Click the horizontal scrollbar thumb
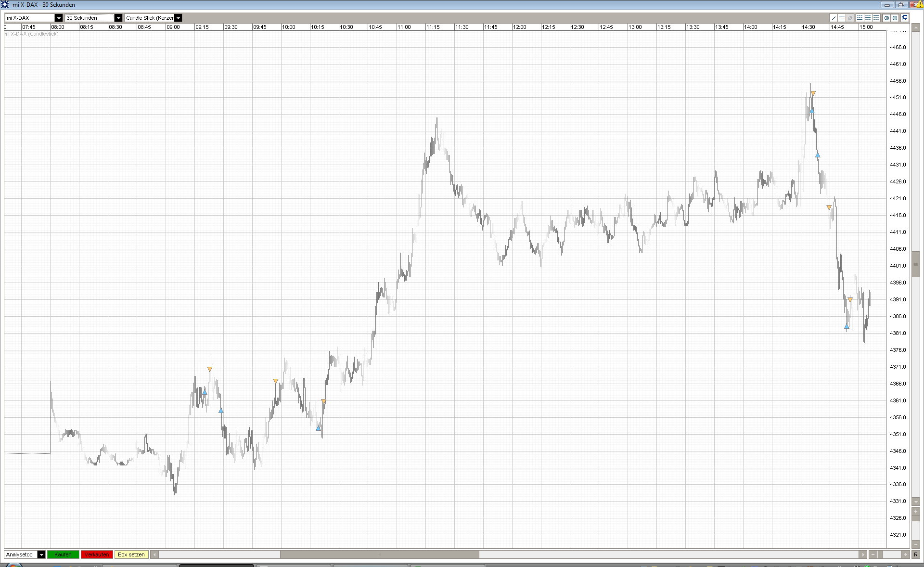This screenshot has width=924, height=567. pyautogui.click(x=379, y=554)
